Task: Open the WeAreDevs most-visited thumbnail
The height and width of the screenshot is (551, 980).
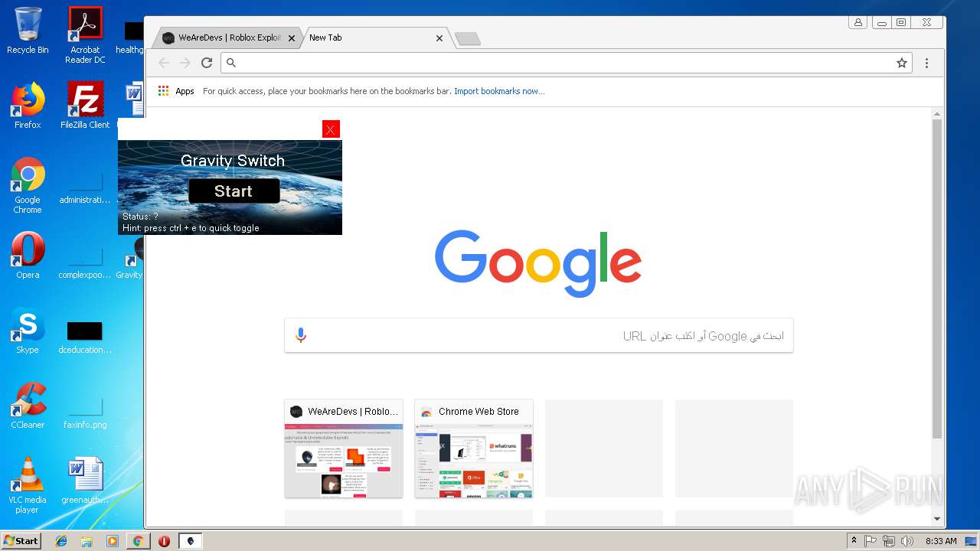Action: (344, 448)
